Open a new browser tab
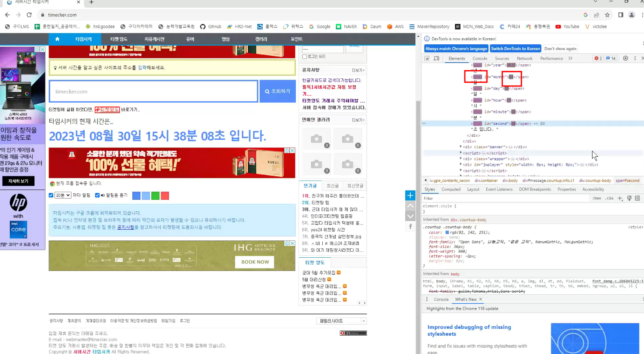 tap(91, 2)
